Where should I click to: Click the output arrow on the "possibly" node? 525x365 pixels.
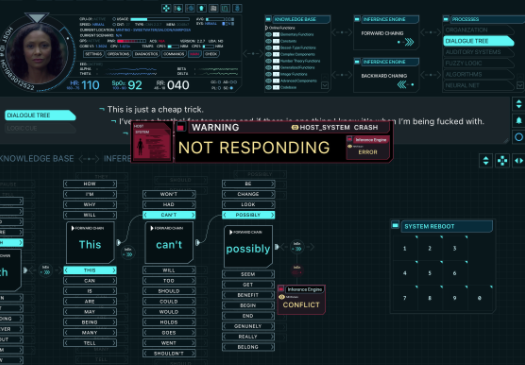click(277, 247)
